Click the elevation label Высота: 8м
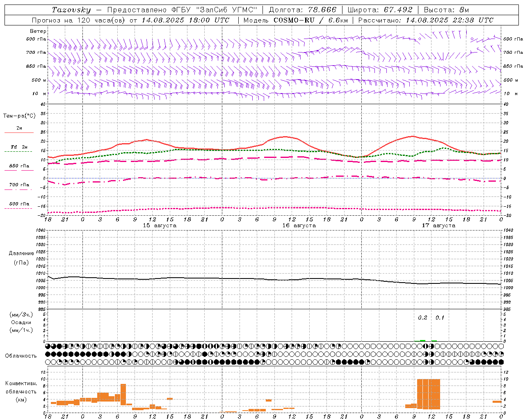This screenshot has width=525, height=420. [x=446, y=10]
